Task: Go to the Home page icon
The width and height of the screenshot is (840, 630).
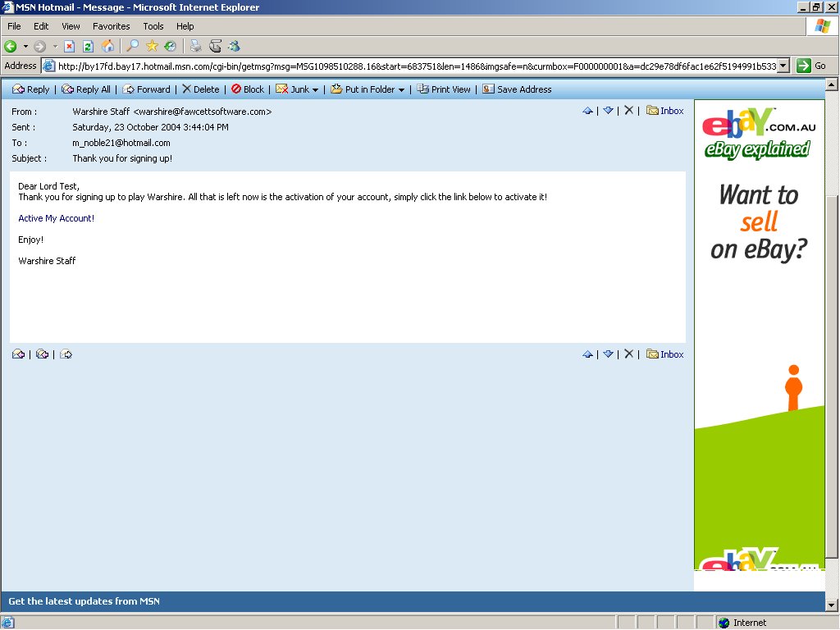Action: (106, 46)
